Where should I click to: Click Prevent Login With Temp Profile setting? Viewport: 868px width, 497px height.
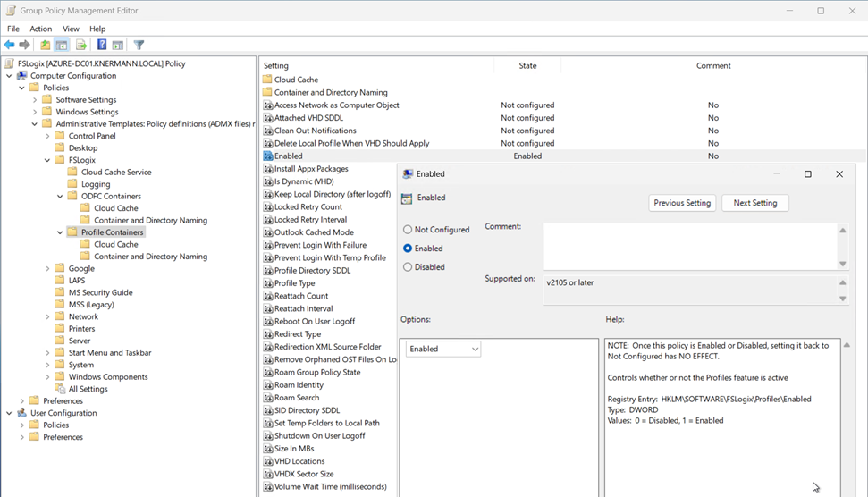pyautogui.click(x=330, y=257)
